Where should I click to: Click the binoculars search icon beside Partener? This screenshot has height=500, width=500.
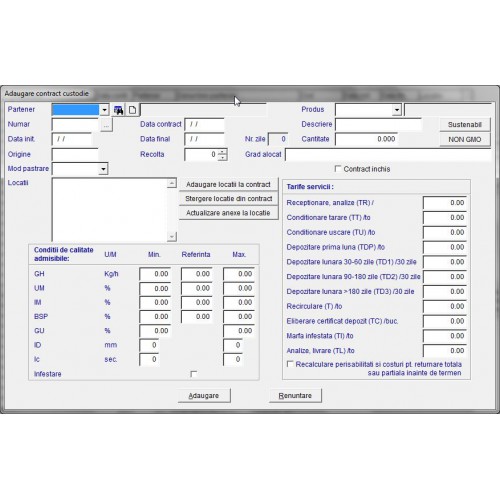(118, 110)
